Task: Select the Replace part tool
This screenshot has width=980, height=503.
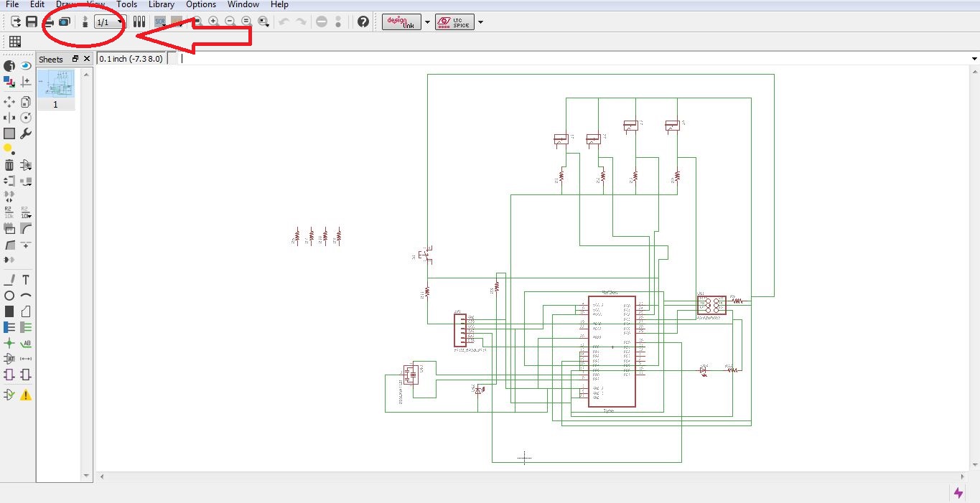Action: [26, 181]
